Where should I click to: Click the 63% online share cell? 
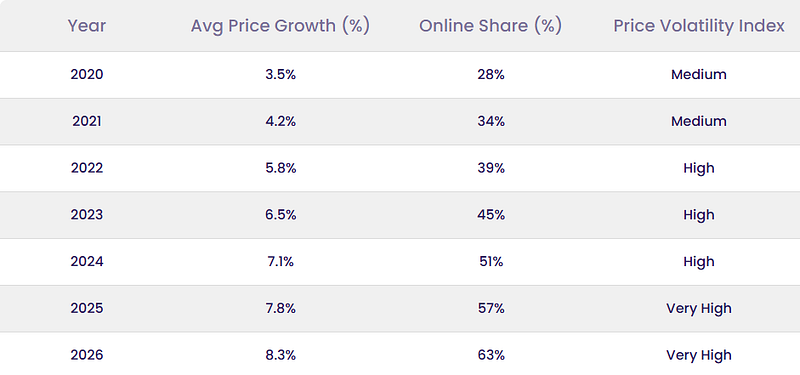coord(491,355)
